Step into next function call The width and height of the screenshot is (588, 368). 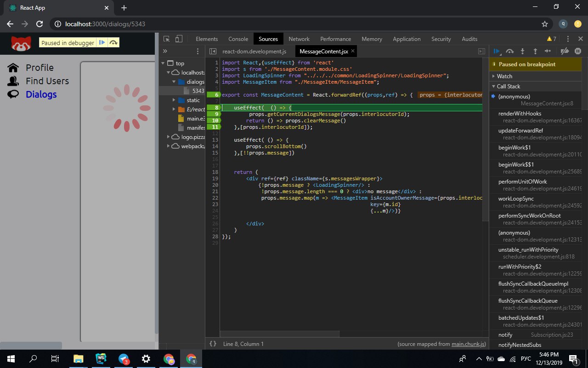click(522, 52)
